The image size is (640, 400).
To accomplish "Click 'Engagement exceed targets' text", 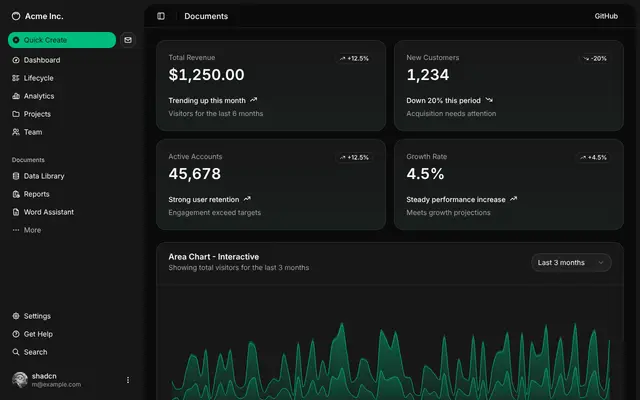I will click(215, 212).
